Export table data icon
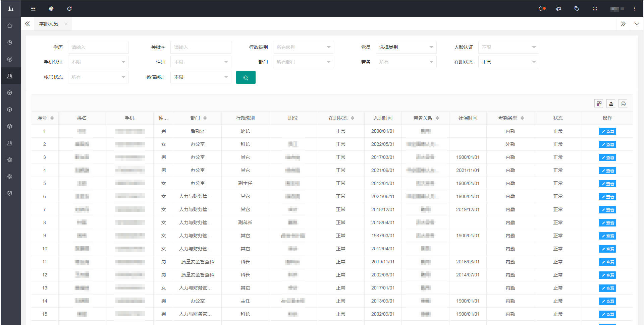Viewport: 644px width, 325px height. tap(611, 104)
